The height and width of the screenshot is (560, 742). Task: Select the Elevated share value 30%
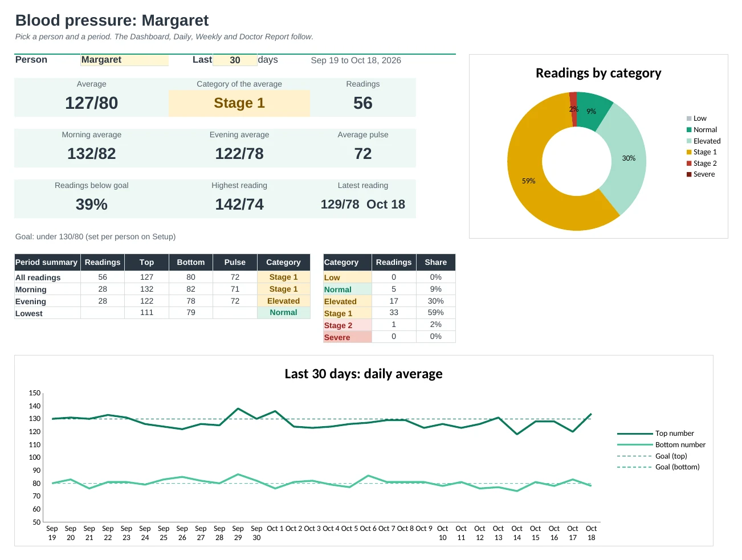(x=435, y=301)
